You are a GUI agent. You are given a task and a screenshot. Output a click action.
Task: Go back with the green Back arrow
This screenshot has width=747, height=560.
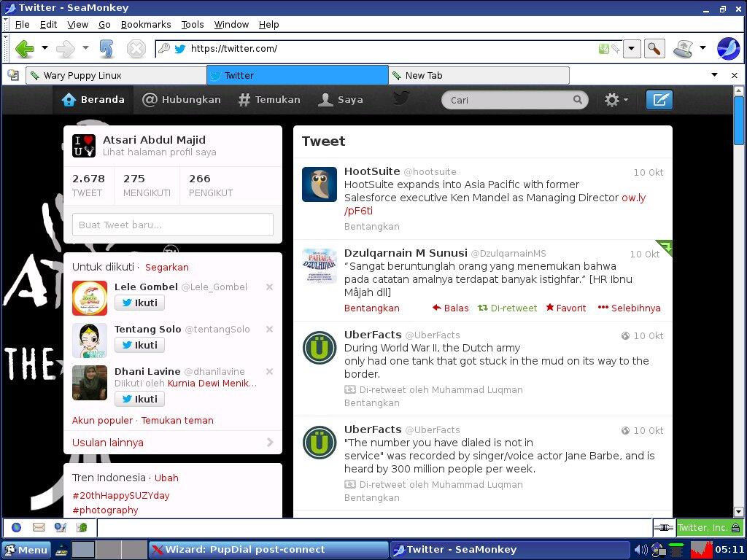click(24, 49)
